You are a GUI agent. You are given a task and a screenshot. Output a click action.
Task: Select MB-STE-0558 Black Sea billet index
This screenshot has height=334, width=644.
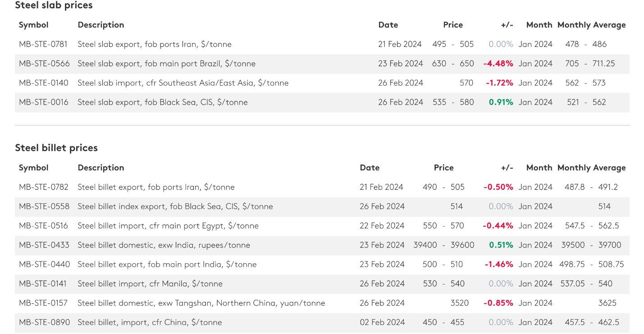(x=322, y=206)
